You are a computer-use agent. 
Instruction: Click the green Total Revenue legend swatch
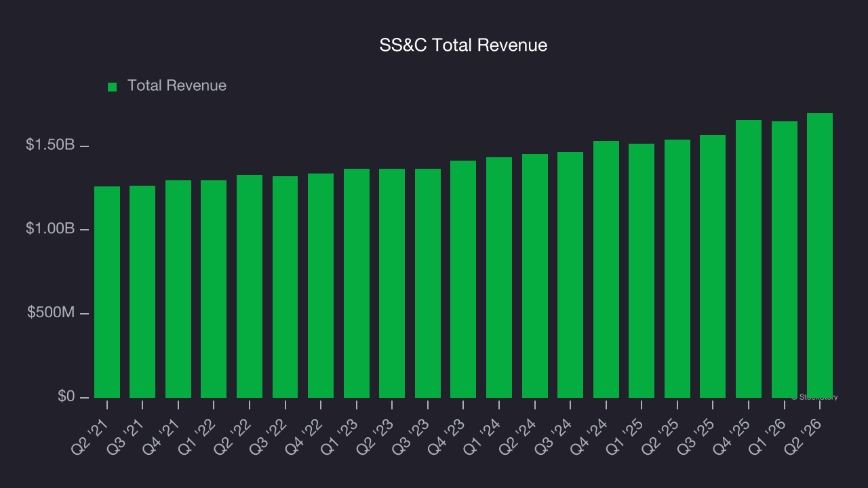pos(113,87)
